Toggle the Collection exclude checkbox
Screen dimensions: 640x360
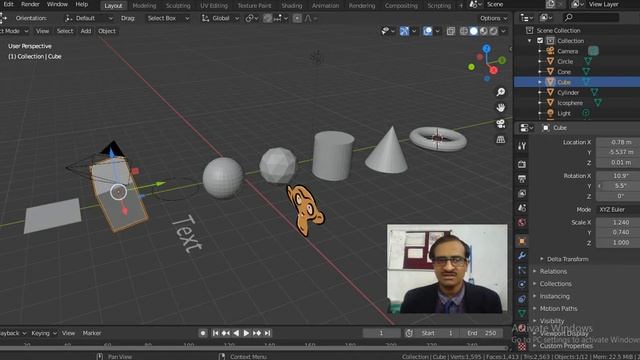click(x=540, y=41)
